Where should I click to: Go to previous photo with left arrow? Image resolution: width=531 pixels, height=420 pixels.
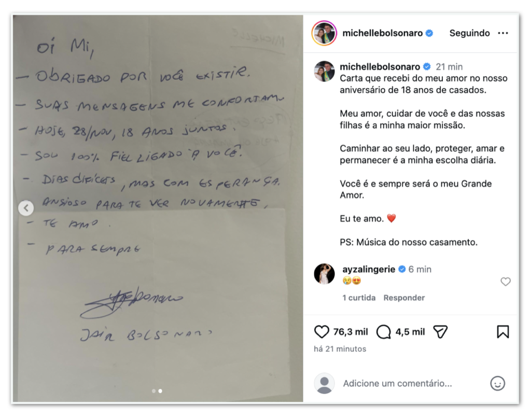[26, 208]
